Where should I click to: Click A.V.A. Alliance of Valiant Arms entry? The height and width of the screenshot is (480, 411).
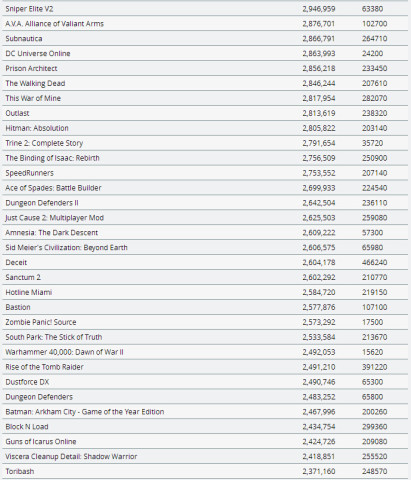[x=55, y=24]
